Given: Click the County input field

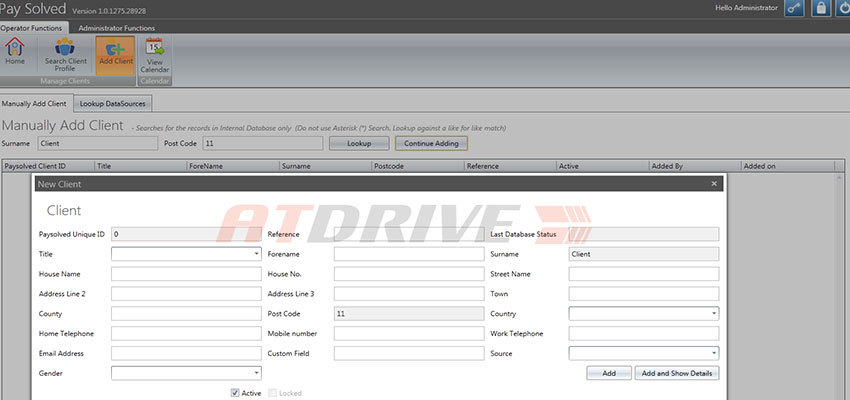Looking at the screenshot, I should tap(186, 314).
